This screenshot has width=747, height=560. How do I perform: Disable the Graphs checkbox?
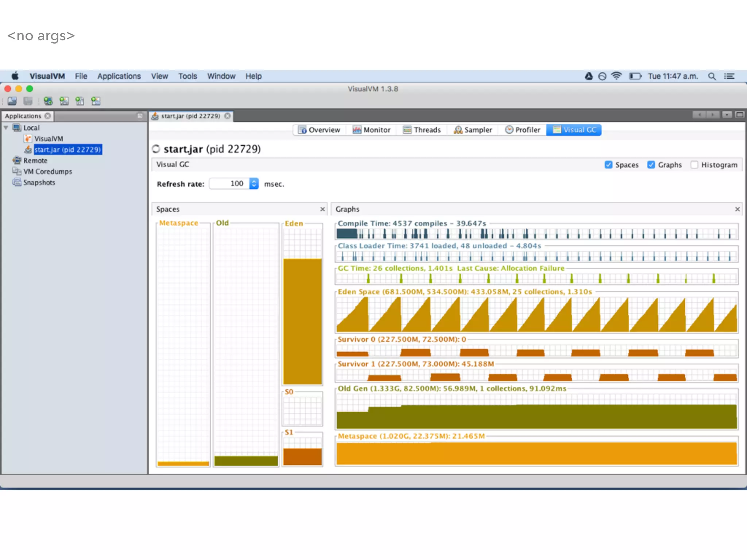(651, 165)
